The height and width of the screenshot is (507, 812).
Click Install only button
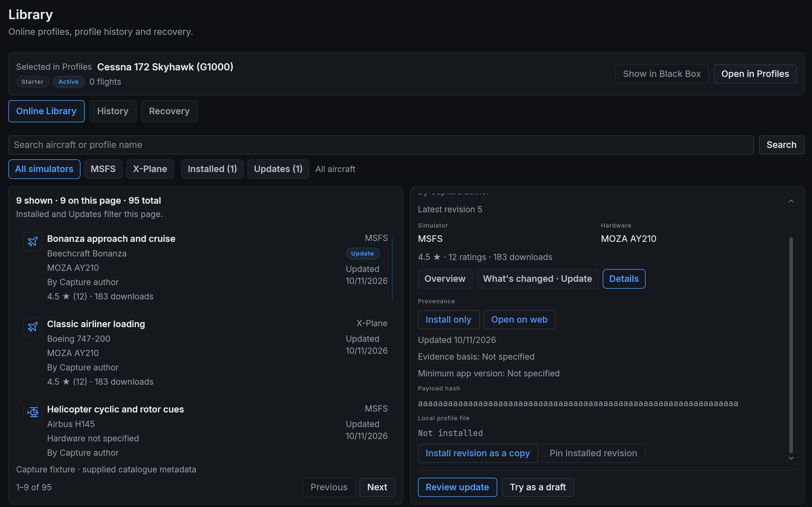tap(448, 319)
